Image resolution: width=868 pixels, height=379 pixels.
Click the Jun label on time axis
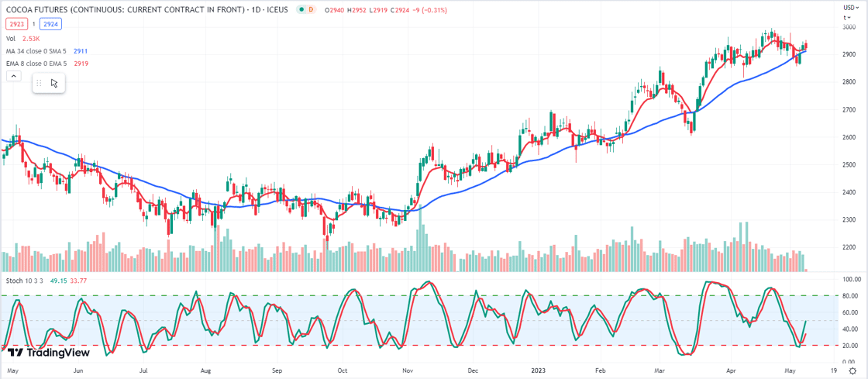pyautogui.click(x=78, y=370)
